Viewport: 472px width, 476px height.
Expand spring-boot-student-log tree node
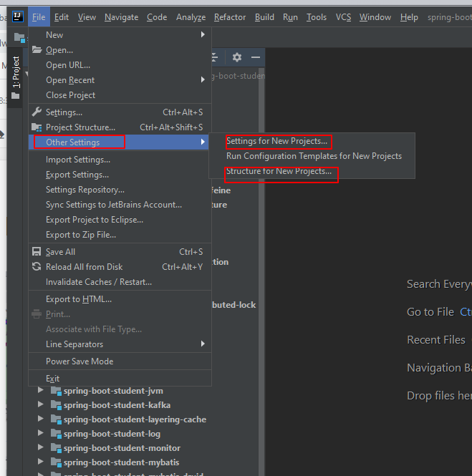tap(40, 433)
